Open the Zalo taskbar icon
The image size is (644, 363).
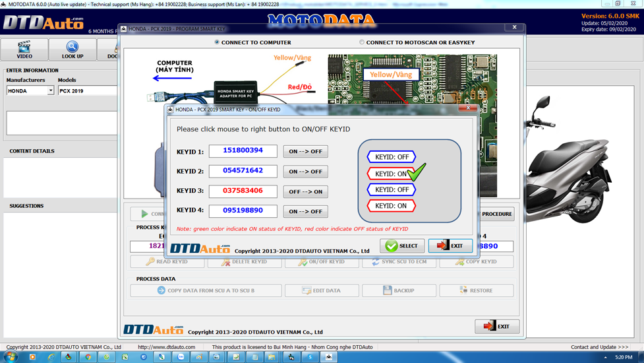[181, 357]
